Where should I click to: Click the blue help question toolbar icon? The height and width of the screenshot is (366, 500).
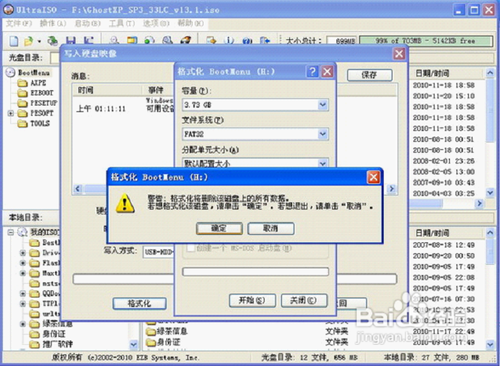(x=247, y=41)
